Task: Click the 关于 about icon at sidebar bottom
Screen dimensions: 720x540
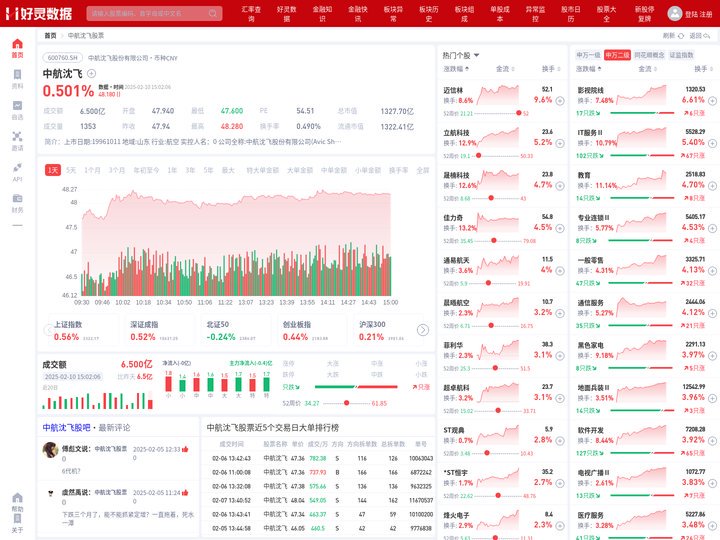Action: (17, 519)
